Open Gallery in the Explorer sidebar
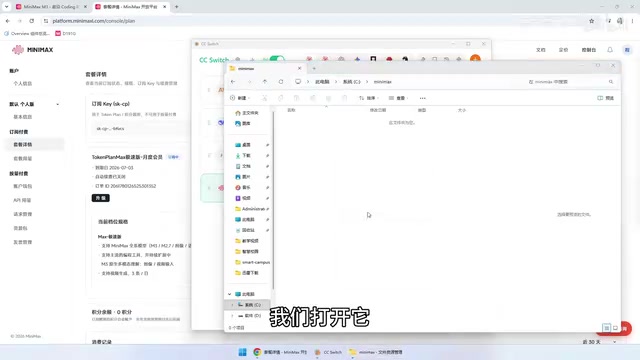The width and height of the screenshot is (640, 360). click(x=243, y=123)
